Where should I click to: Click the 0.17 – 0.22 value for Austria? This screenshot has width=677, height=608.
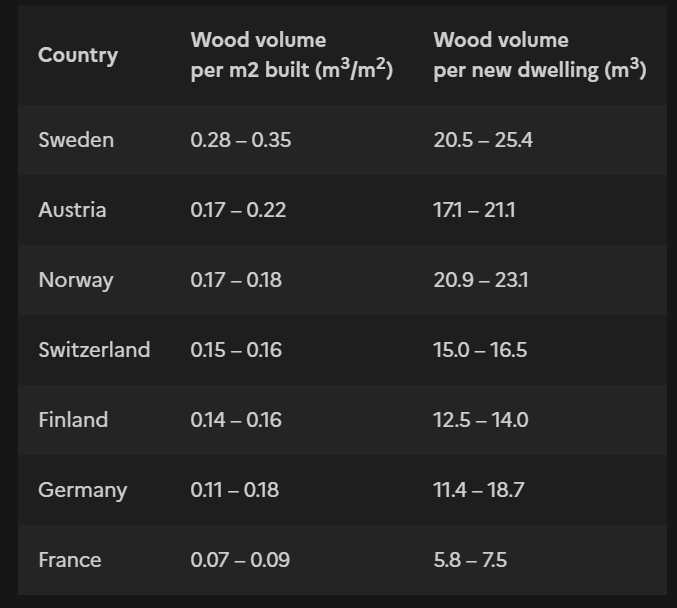click(238, 210)
